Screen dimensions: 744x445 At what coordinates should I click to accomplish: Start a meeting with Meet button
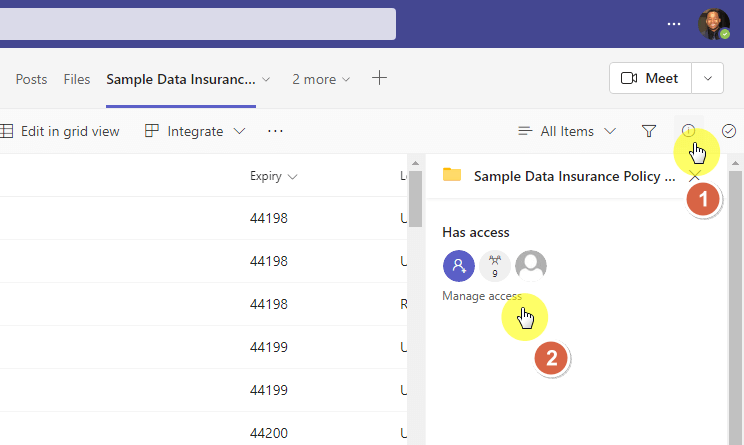tap(650, 78)
